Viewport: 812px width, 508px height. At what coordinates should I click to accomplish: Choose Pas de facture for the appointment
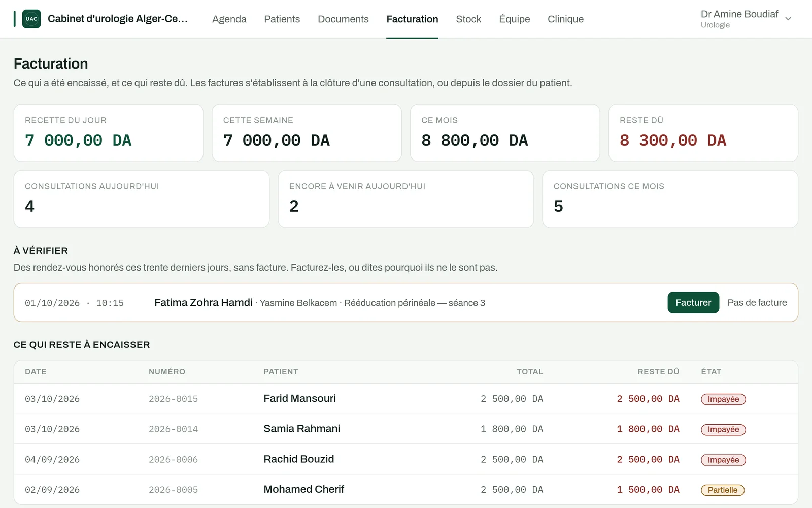[757, 303]
